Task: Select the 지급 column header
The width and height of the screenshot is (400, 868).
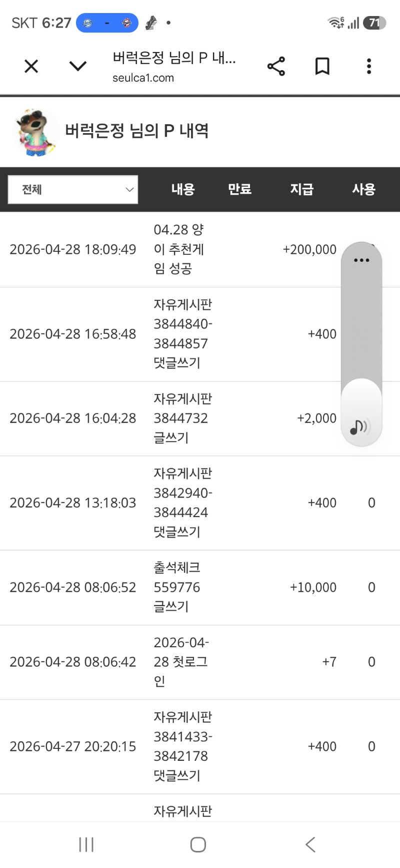Action: [301, 189]
